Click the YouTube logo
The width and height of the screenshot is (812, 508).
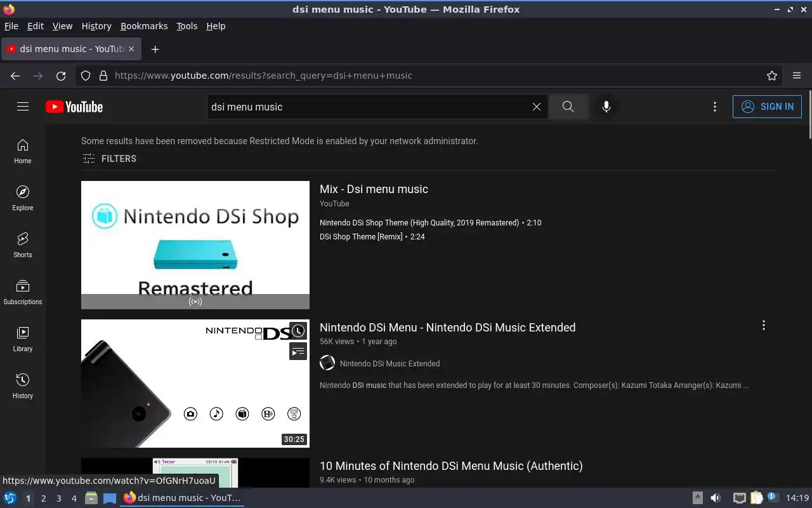pos(74,107)
